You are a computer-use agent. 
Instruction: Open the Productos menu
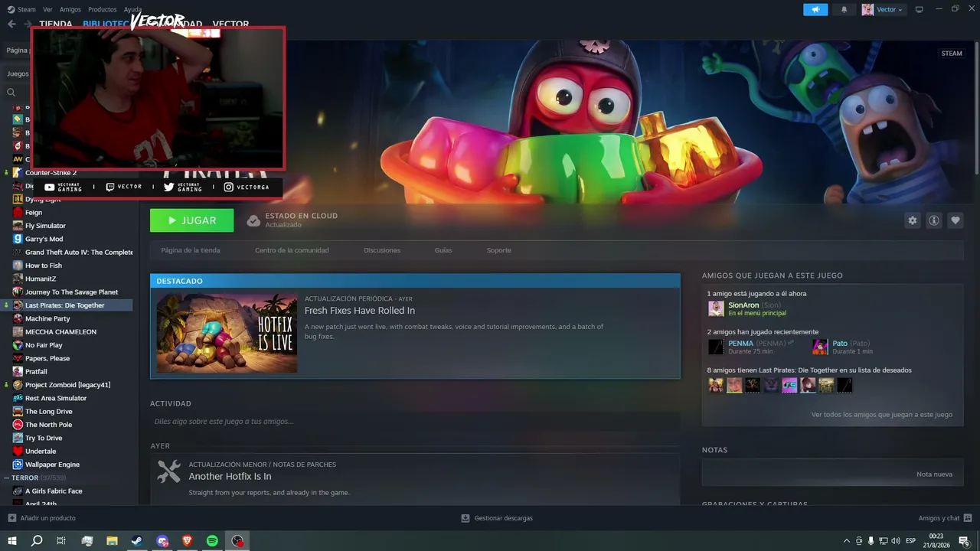102,9
